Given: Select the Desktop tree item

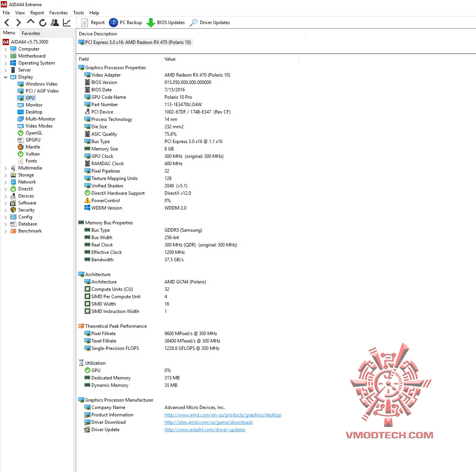Looking at the screenshot, I should tap(30, 112).
